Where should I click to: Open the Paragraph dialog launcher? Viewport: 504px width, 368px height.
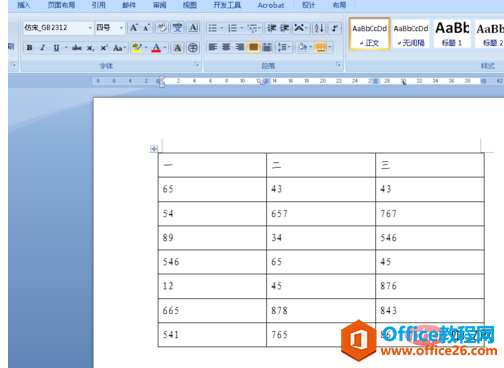pyautogui.click(x=338, y=64)
